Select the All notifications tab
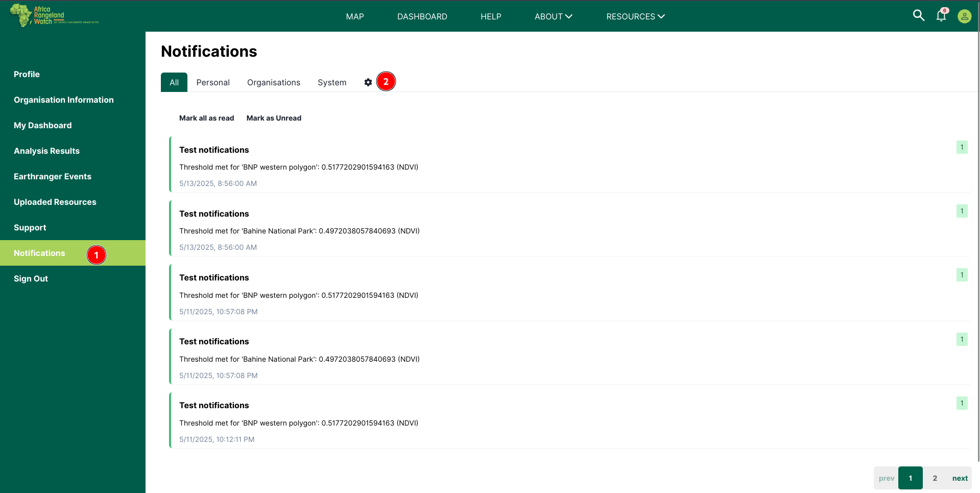The width and height of the screenshot is (980, 493). click(x=174, y=82)
